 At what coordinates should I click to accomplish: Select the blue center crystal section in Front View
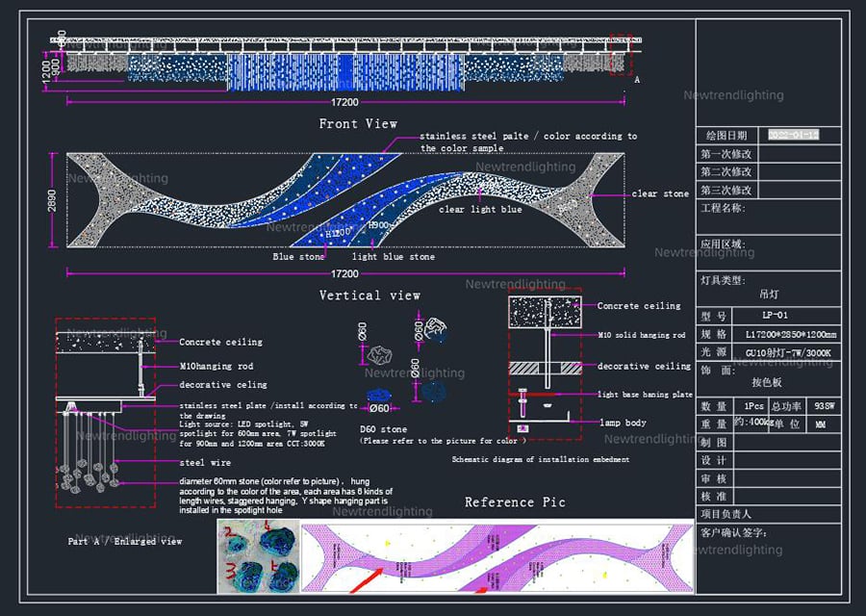tap(345, 72)
